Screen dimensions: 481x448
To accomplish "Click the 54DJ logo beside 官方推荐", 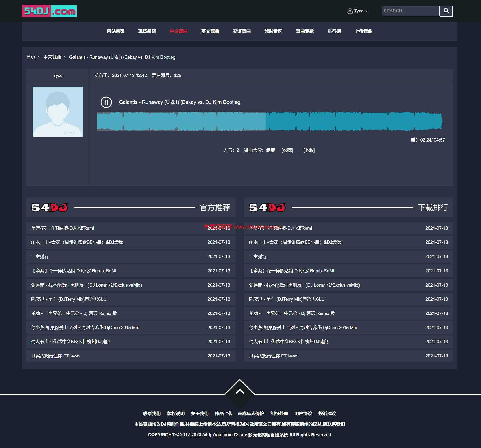I will [50, 208].
